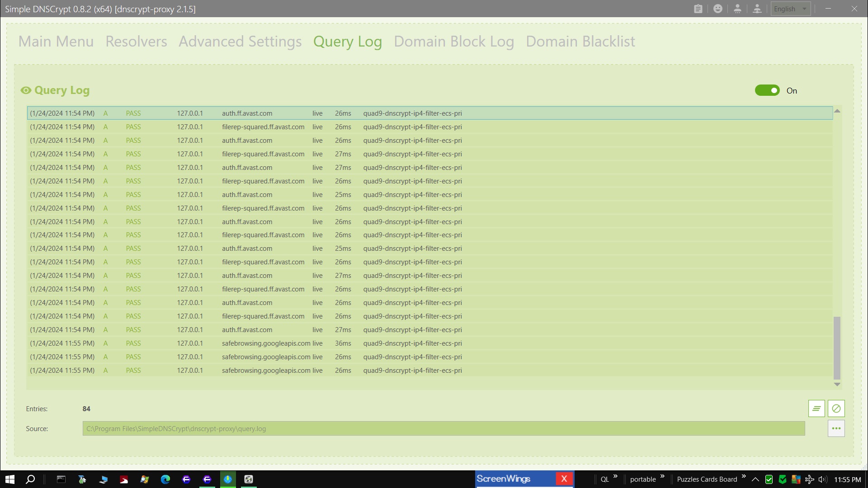Image resolution: width=868 pixels, height=488 pixels.
Task: Click the log list scrollbar thumb
Action: click(837, 348)
